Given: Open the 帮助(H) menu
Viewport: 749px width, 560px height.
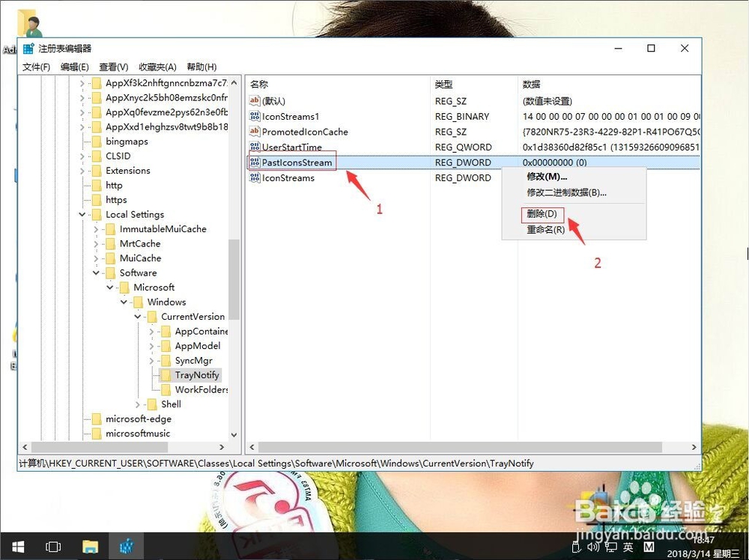Looking at the screenshot, I should tap(201, 67).
